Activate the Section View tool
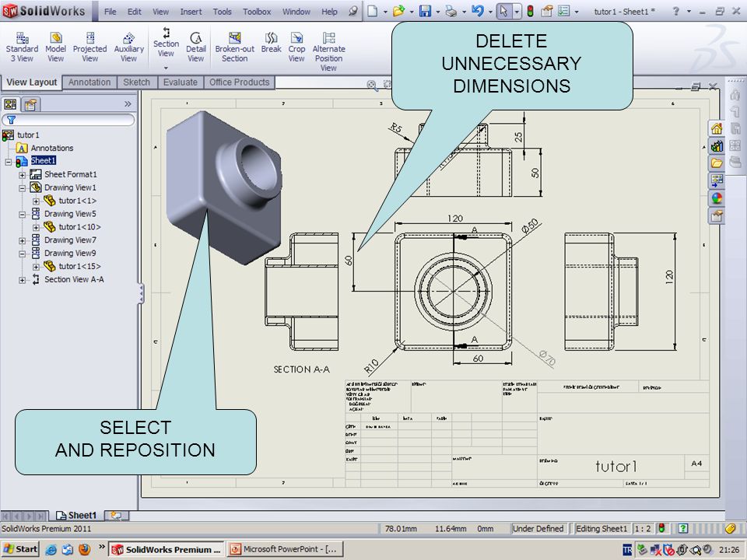Image resolution: width=747 pixels, height=560 pixels. click(166, 42)
